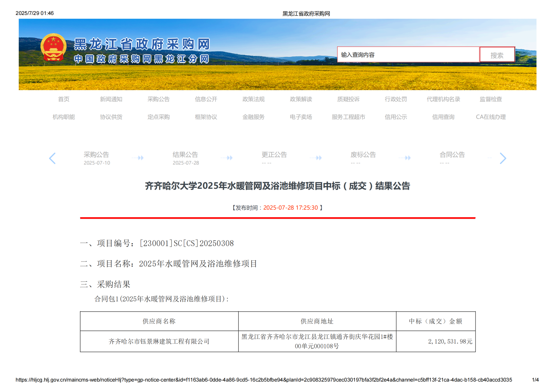This screenshot has width=555, height=392.
Task: Select the 采购公告 2025-07-10 timeline step
Action: tap(96, 158)
